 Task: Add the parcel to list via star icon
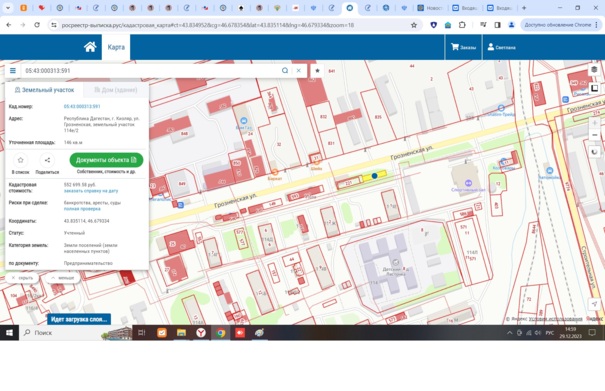click(x=20, y=160)
